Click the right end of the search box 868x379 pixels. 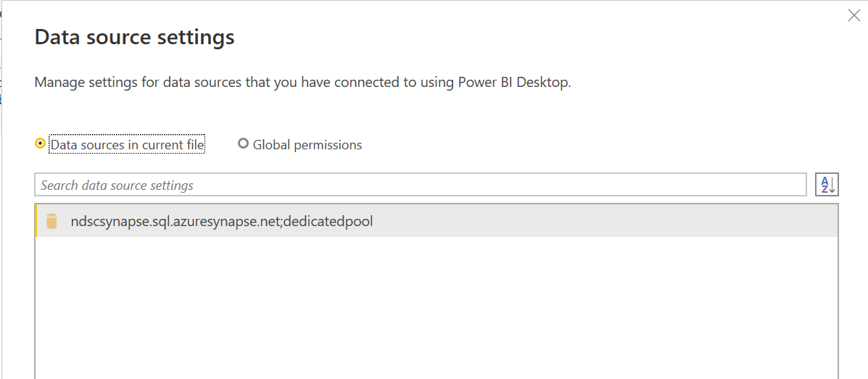[792, 185]
